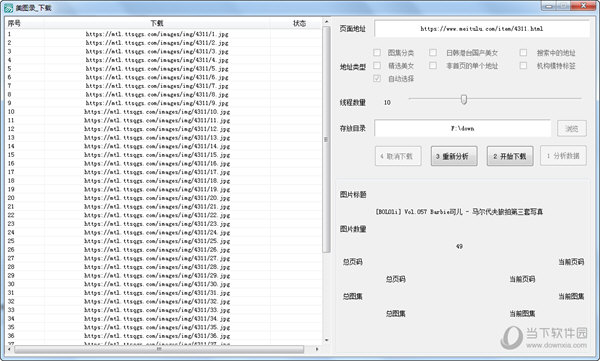The height and width of the screenshot is (361, 600).
Task: Click the horizontal scrollbar right arrow
Action: pos(317,349)
